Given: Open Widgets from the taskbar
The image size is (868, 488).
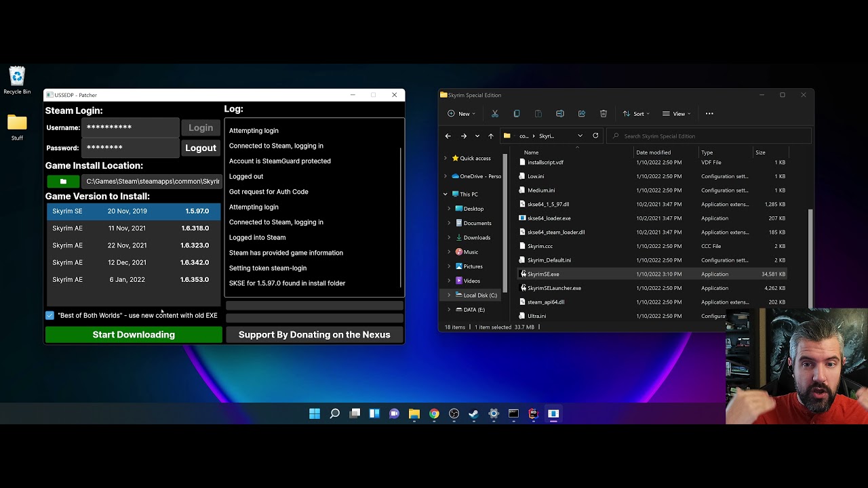Looking at the screenshot, I should [374, 413].
